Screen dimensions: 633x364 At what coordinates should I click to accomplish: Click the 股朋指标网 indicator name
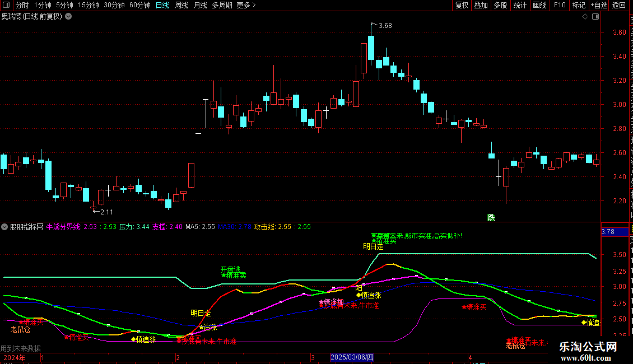click(x=27, y=227)
